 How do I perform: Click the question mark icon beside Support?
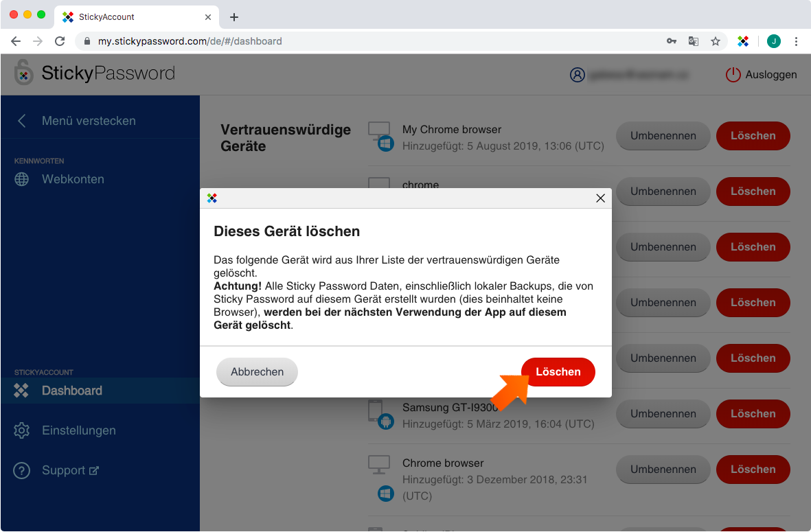pyautogui.click(x=22, y=470)
